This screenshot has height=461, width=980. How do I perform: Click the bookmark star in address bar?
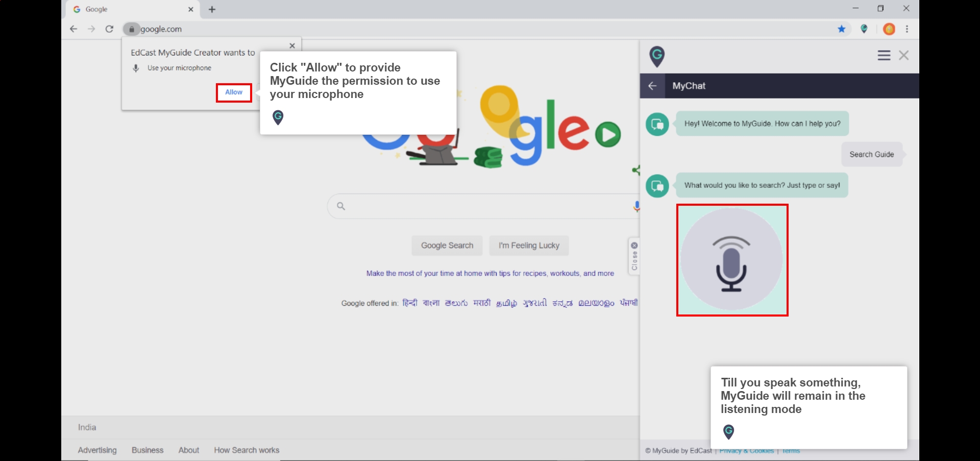coord(842,29)
